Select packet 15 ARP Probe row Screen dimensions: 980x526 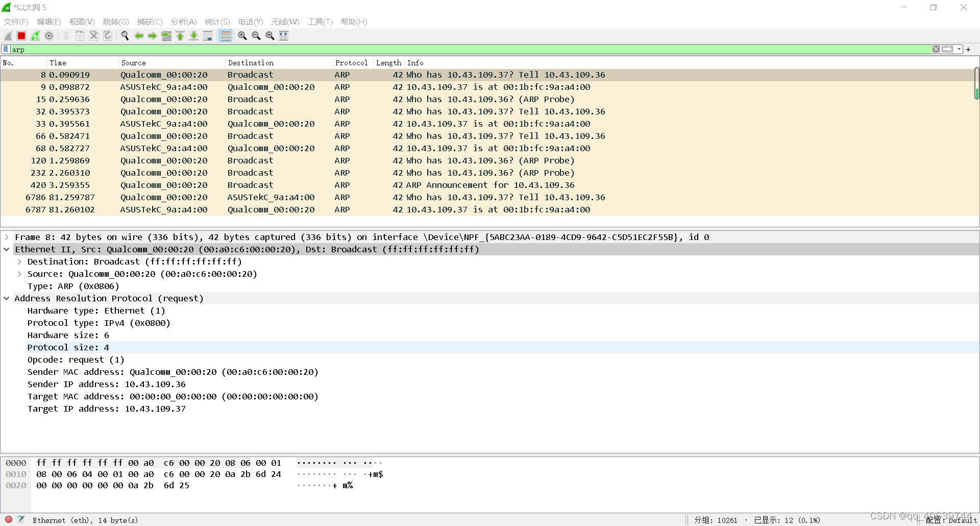coord(487,99)
